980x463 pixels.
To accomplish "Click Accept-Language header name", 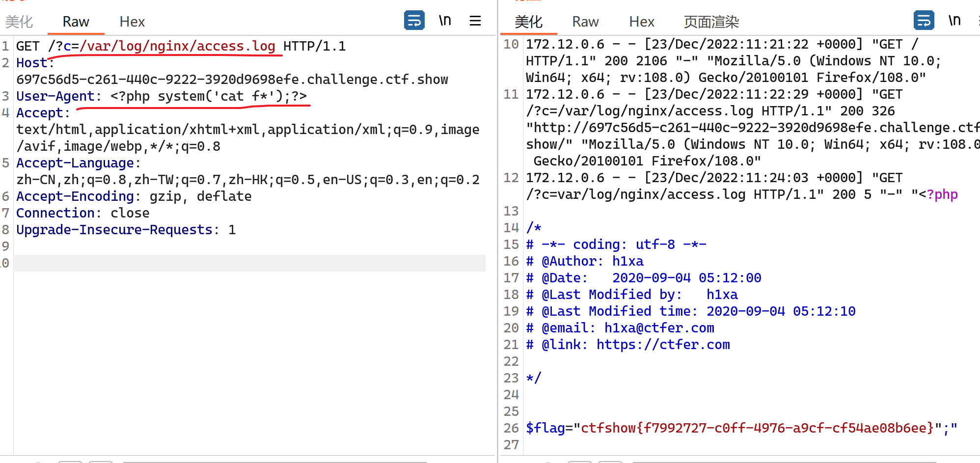I will pos(75,163).
